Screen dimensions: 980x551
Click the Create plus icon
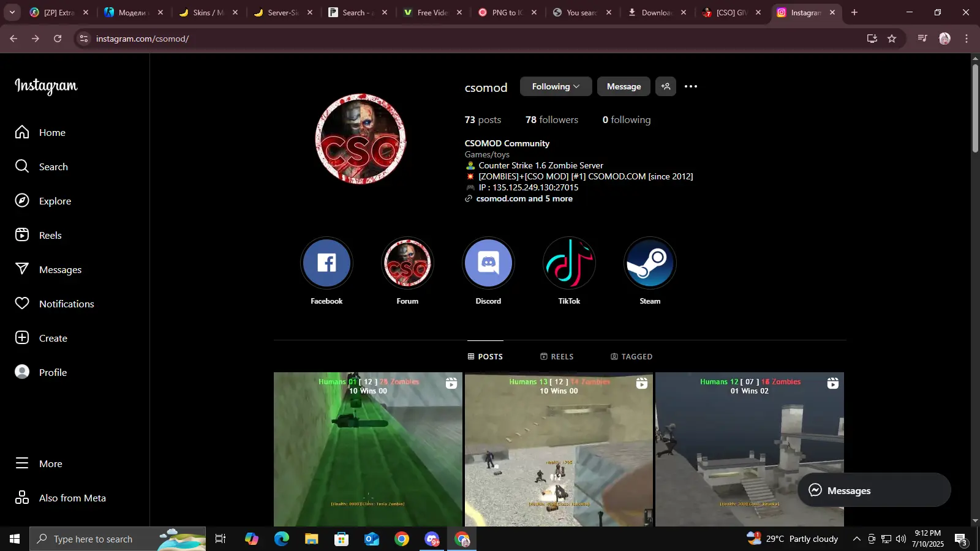coord(22,338)
